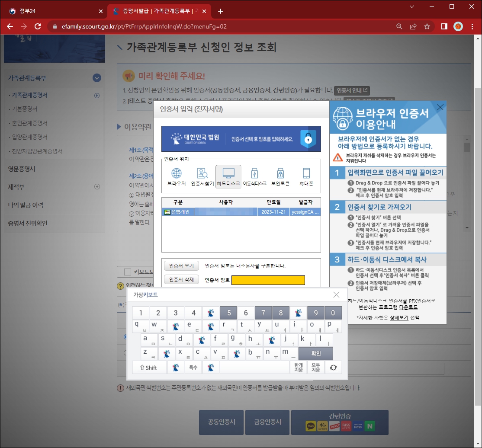Click the tab search chevron icon
Screen dimensions: 482x448
coord(412,6)
